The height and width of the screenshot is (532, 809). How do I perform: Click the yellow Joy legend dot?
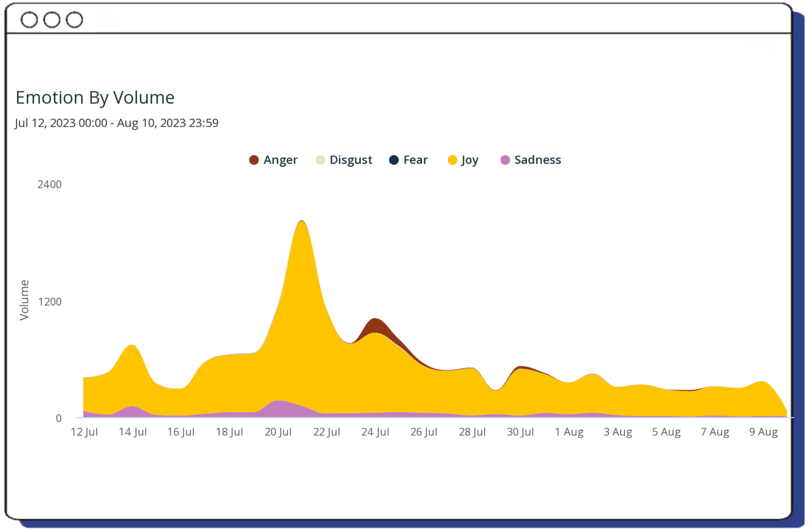(452, 160)
